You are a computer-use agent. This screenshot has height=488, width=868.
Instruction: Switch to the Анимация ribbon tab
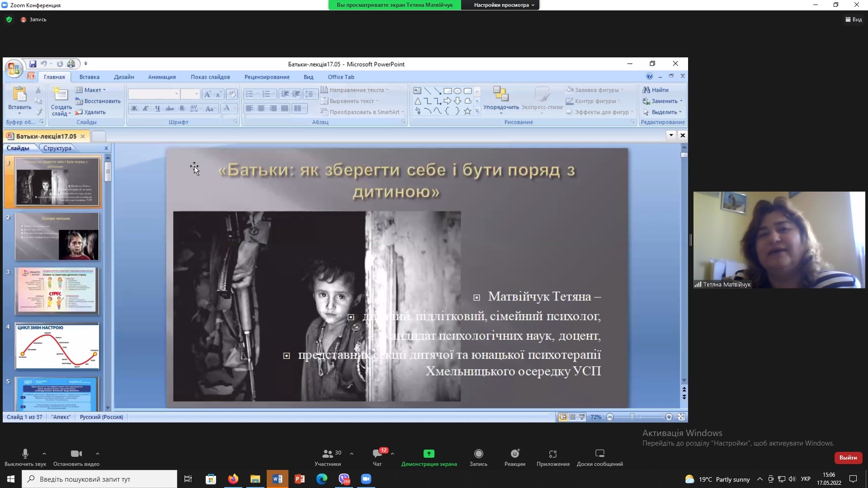162,77
